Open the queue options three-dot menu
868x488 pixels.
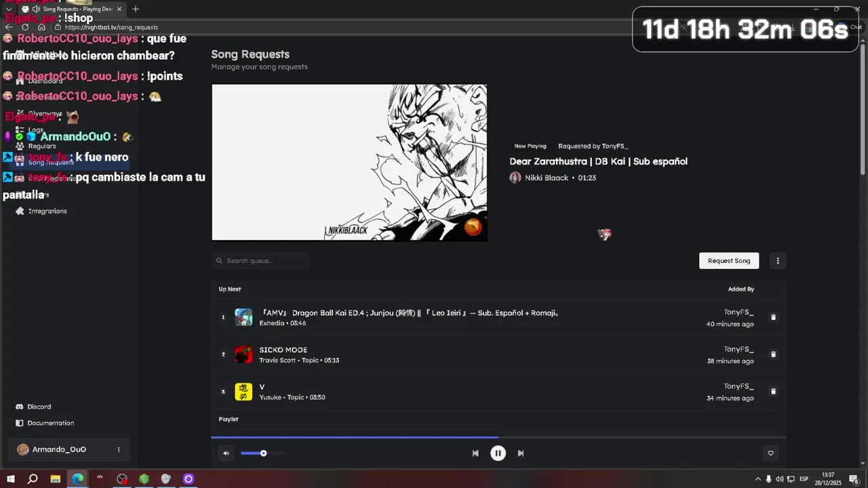778,261
